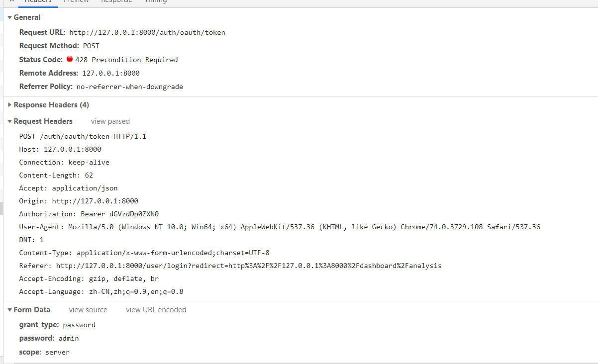
Task: Open the Timing tab
Action: tap(156, 2)
